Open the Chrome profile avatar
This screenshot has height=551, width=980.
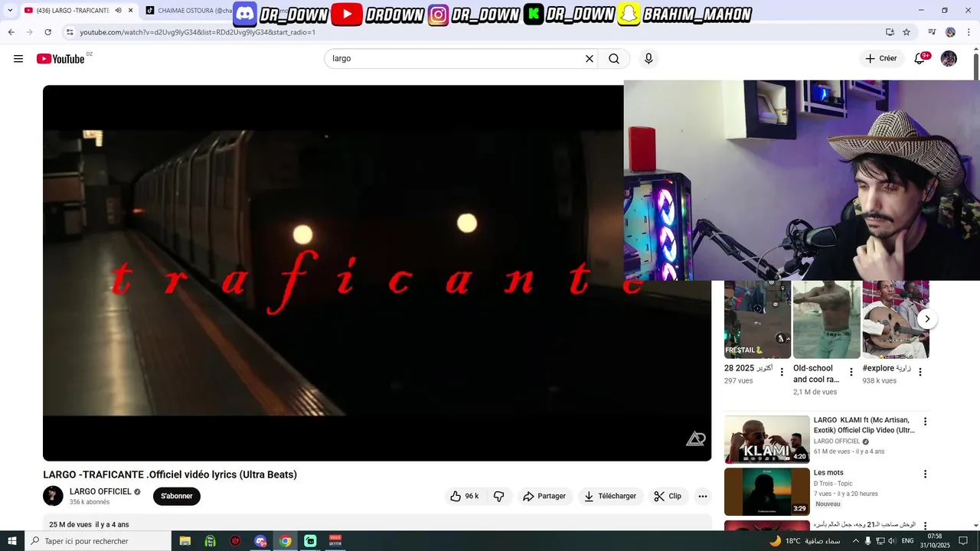[x=950, y=32]
